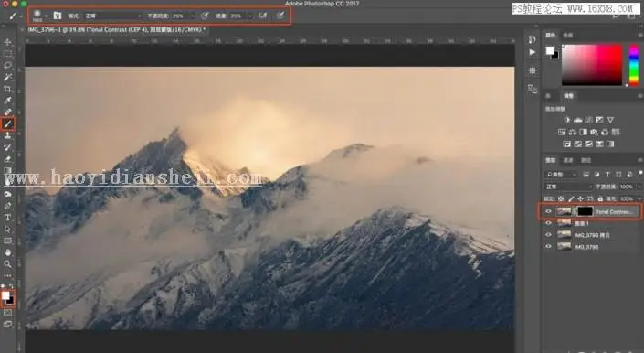Viewport: 644px width, 353px height.
Task: Open brush opacity 25% dropdown arrow
Action: [x=192, y=16]
